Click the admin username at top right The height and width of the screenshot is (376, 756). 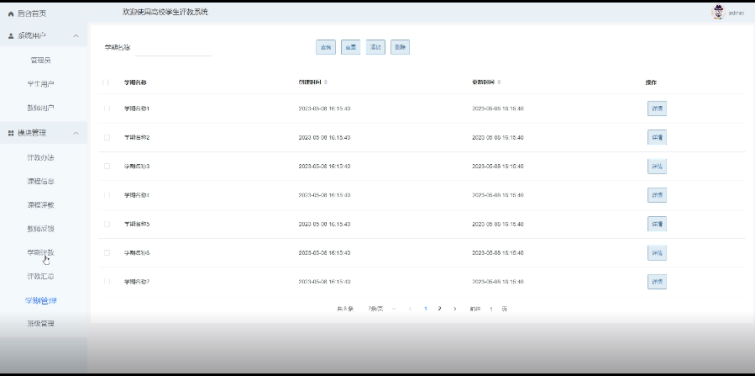click(x=736, y=13)
